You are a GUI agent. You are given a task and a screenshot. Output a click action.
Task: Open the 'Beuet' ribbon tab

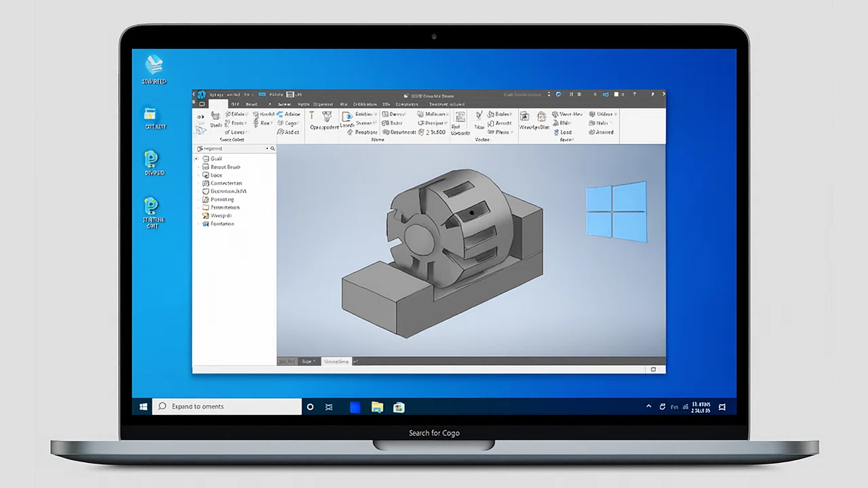[x=252, y=104]
